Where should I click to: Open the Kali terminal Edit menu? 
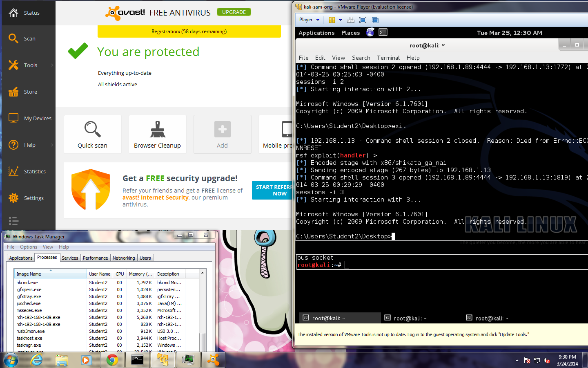321,58
